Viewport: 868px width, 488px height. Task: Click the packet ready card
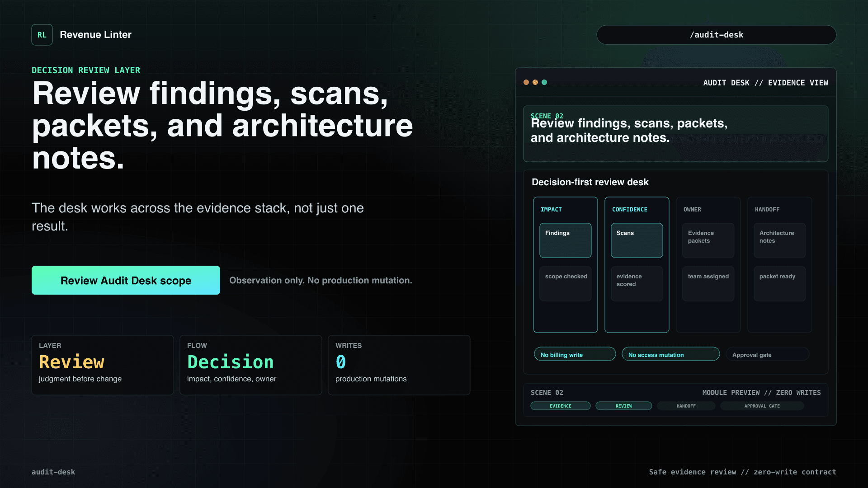pos(779,284)
